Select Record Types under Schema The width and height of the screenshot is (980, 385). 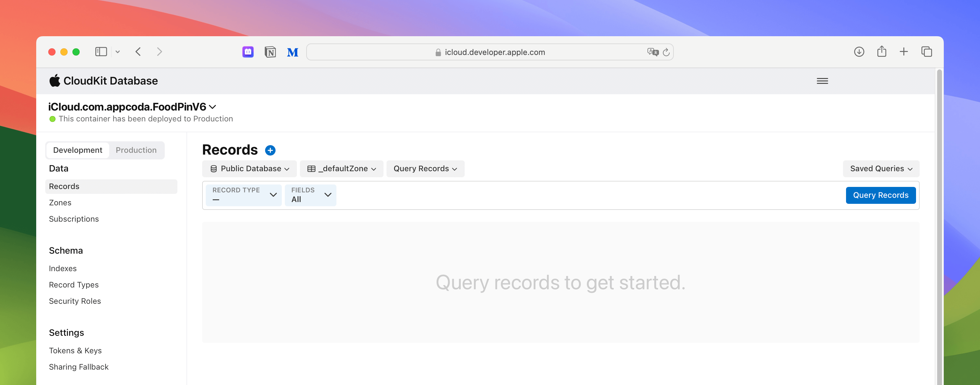(74, 284)
